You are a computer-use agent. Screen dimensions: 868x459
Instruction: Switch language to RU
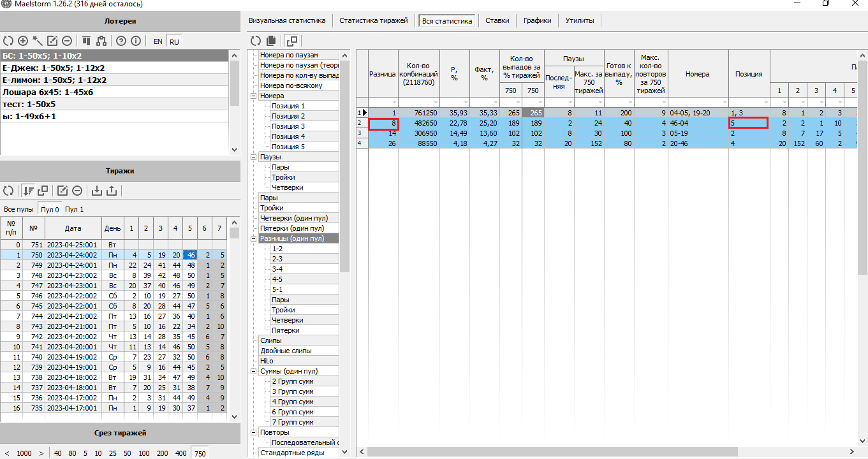pyautogui.click(x=174, y=41)
